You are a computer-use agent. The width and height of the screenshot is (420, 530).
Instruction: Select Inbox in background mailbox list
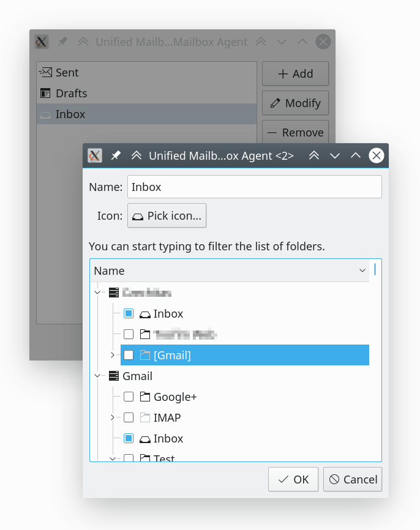[x=147, y=114]
